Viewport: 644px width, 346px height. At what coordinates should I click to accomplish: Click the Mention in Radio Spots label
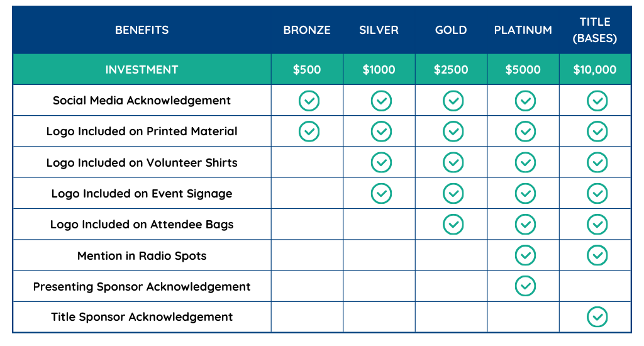[x=142, y=255]
